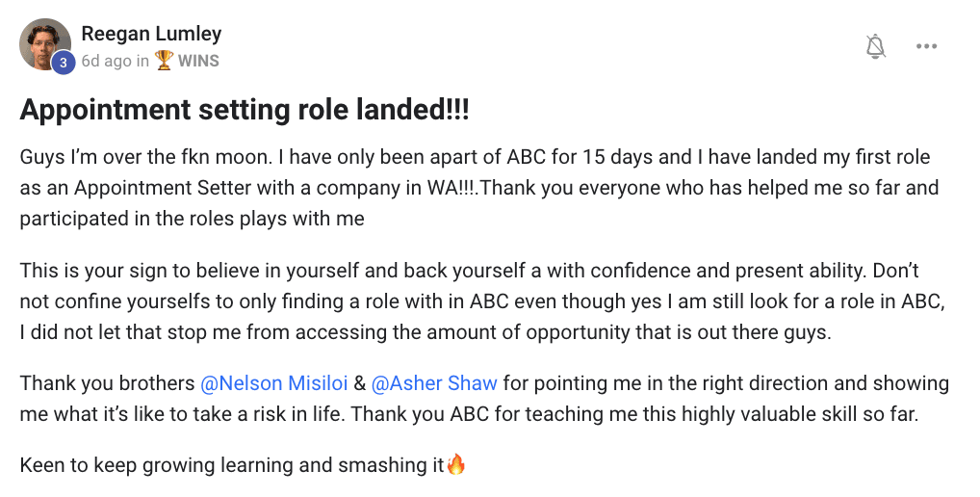This screenshot has height=497, width=980.
Task: Open the @Nelson Misiloi mention
Action: (x=273, y=382)
